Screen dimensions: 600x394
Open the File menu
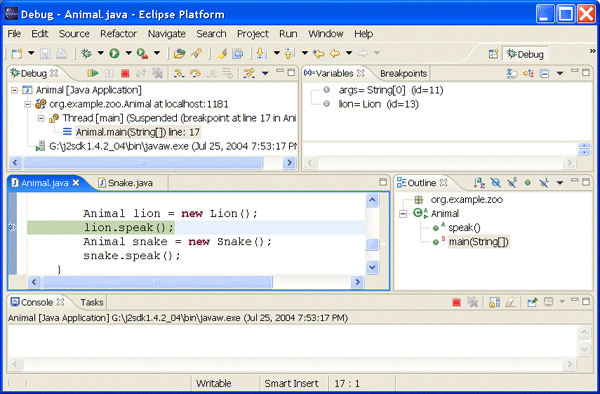pos(14,34)
